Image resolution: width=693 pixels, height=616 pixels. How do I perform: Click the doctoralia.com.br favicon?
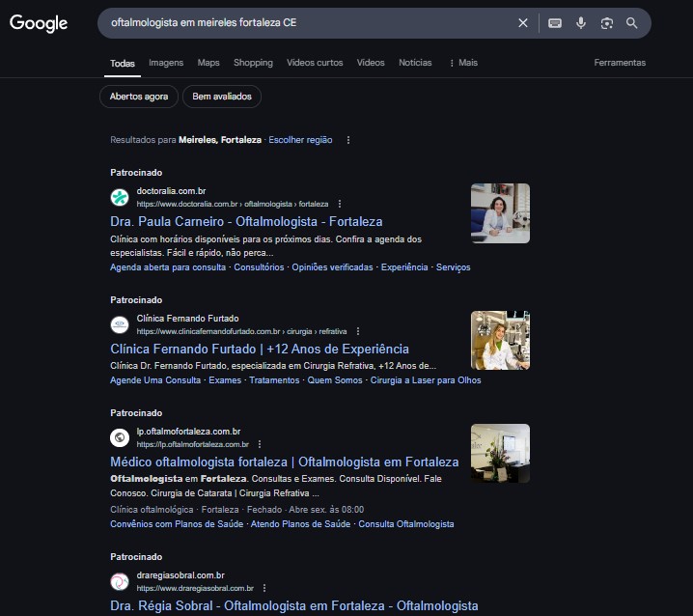pos(120,197)
